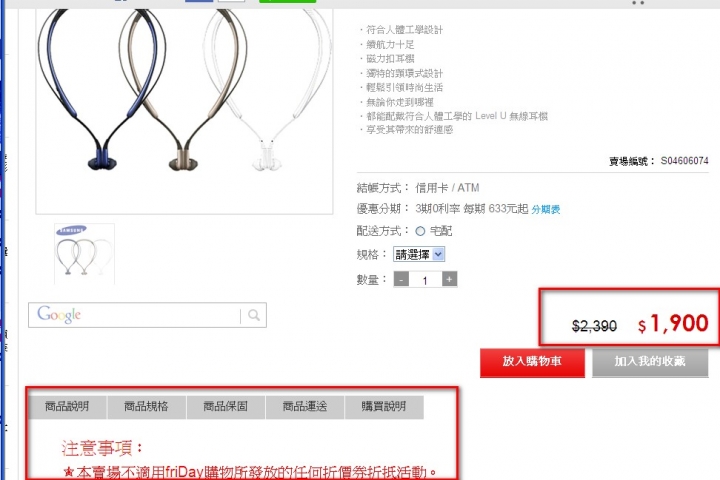720x480 pixels.
Task: Click the blue headset in main image
Action: tap(99, 90)
